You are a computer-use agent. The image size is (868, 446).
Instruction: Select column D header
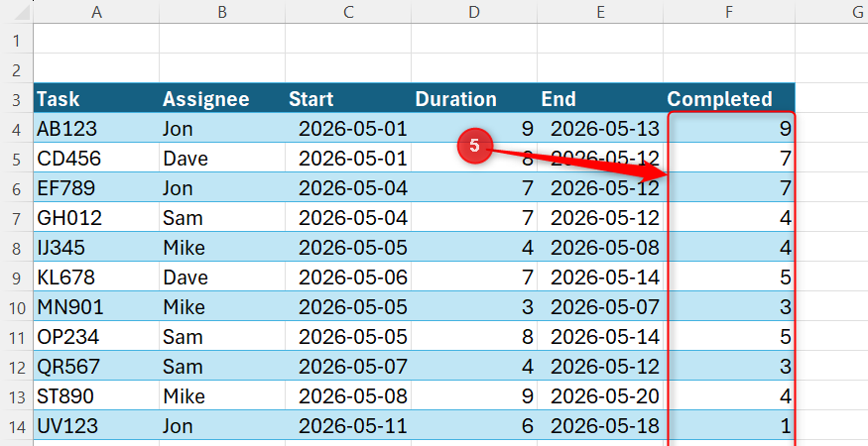(474, 12)
